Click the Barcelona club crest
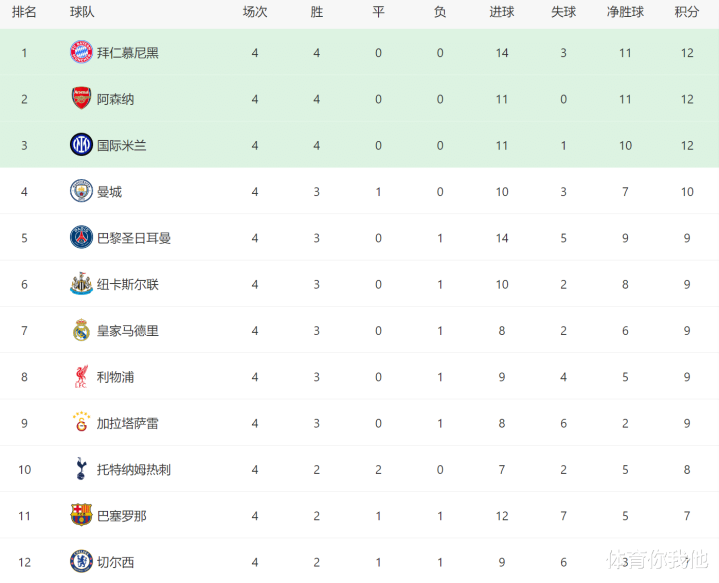Viewport: 719px width, 583px height. pos(81,515)
